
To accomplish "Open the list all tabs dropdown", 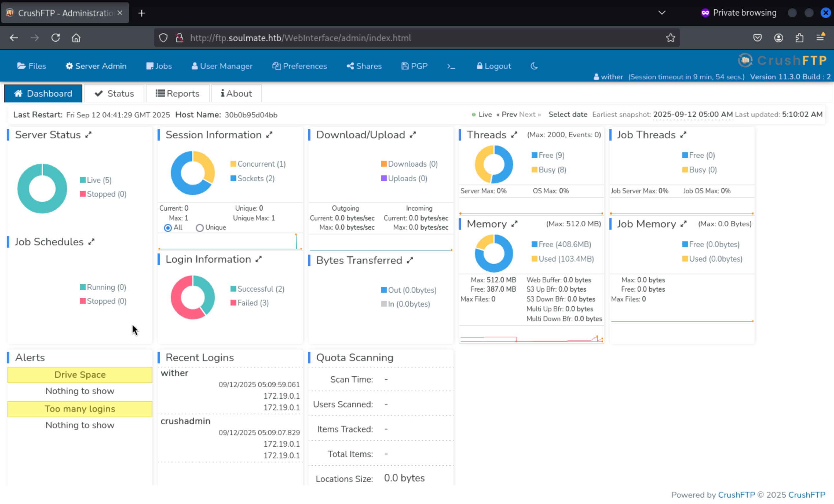I will [x=662, y=13].
